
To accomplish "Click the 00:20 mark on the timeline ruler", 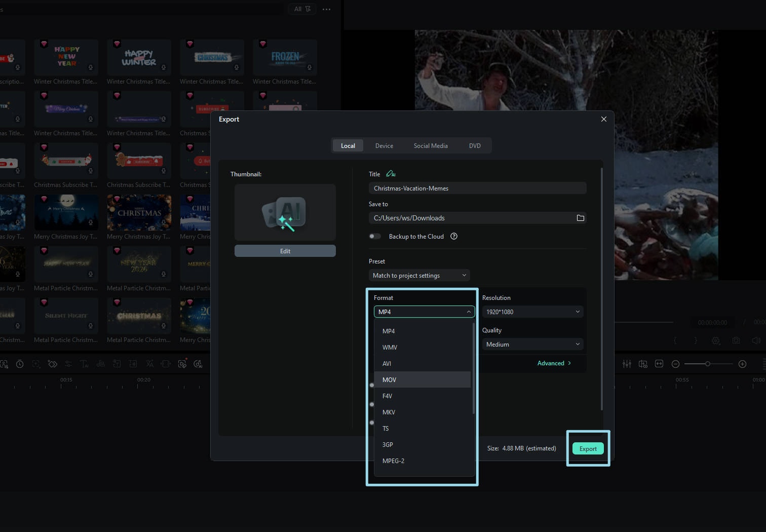I will 143,379.
